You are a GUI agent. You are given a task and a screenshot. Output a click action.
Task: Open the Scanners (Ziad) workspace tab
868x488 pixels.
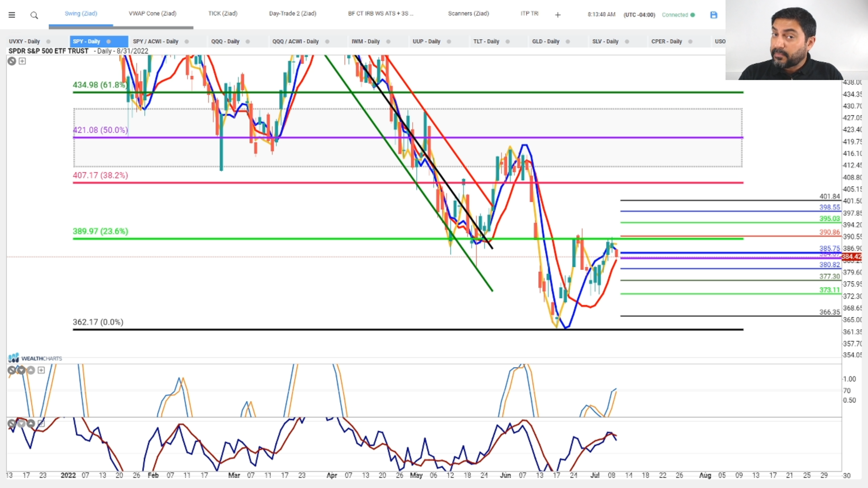468,14
